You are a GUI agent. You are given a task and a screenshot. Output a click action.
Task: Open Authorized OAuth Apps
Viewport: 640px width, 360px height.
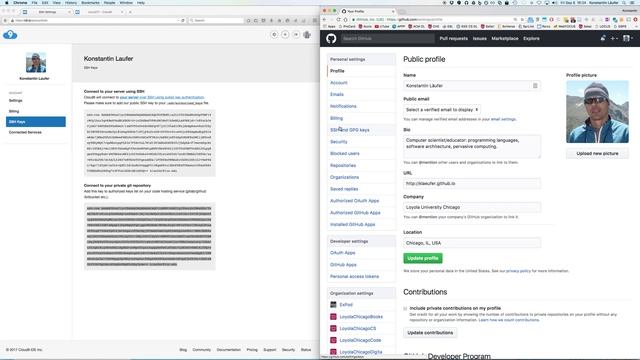coord(355,201)
